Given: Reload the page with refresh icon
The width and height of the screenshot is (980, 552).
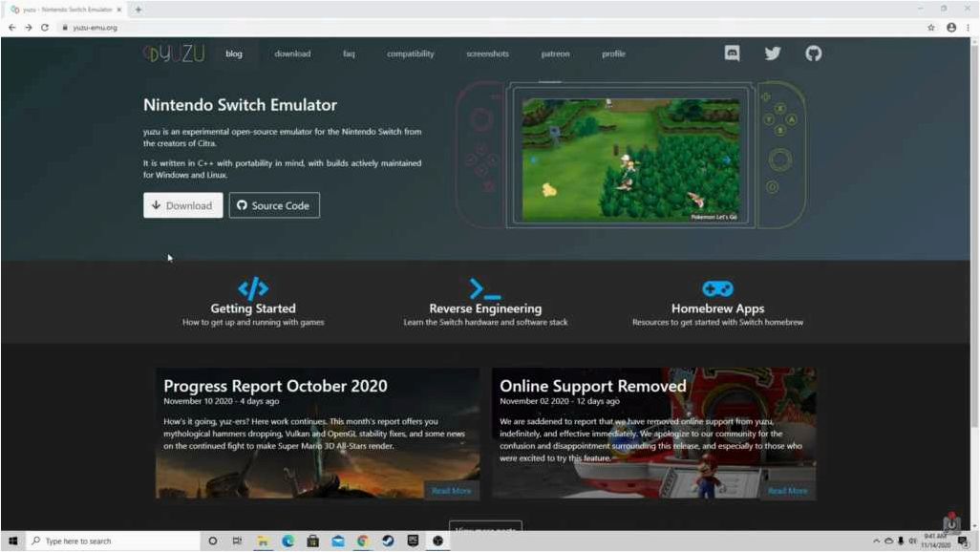Looking at the screenshot, I should pyautogui.click(x=44, y=28).
